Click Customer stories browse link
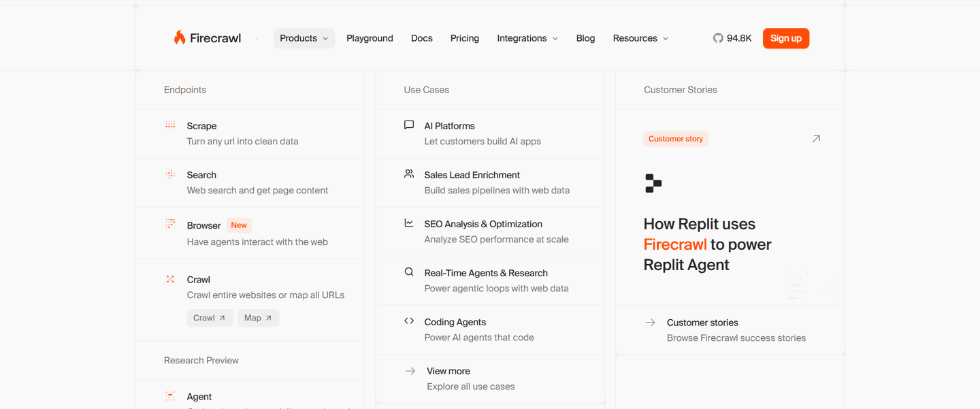 coord(730,330)
